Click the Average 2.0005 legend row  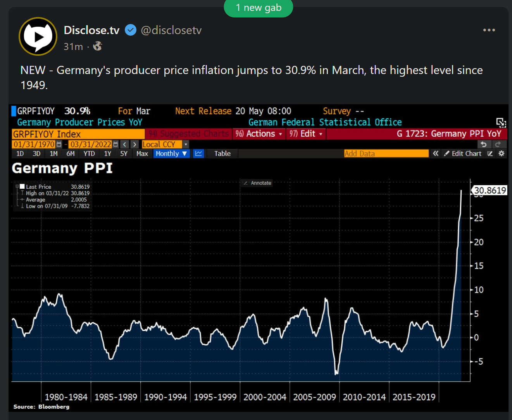coord(55,200)
